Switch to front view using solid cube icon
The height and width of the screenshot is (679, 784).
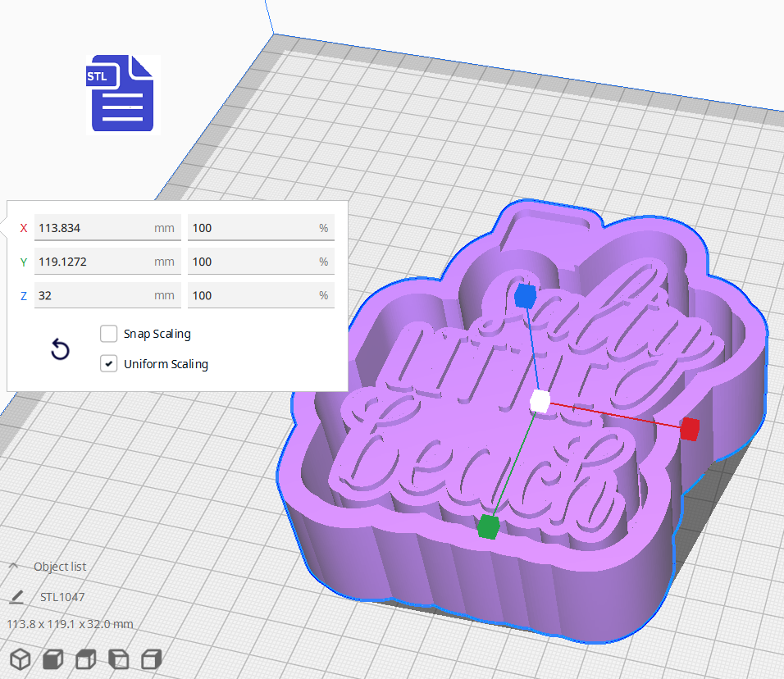tap(52, 658)
